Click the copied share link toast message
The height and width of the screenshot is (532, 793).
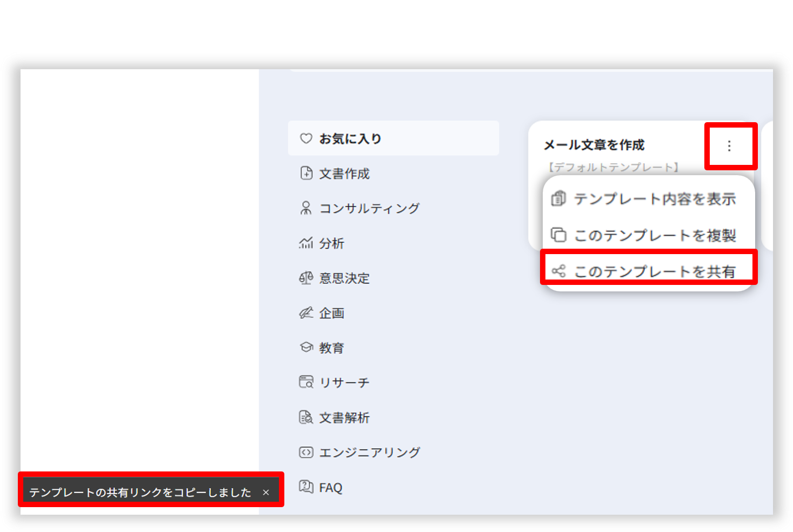pyautogui.click(x=140, y=493)
